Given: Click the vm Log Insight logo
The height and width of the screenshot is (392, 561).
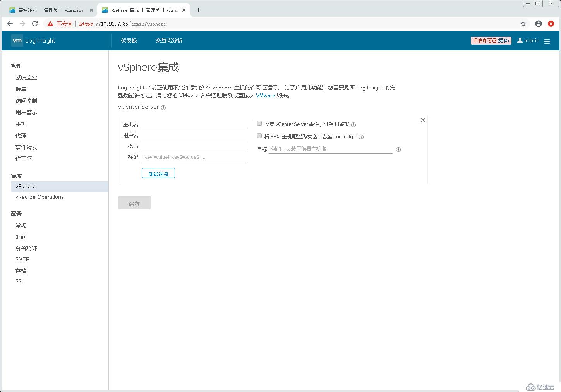Looking at the screenshot, I should click(33, 41).
